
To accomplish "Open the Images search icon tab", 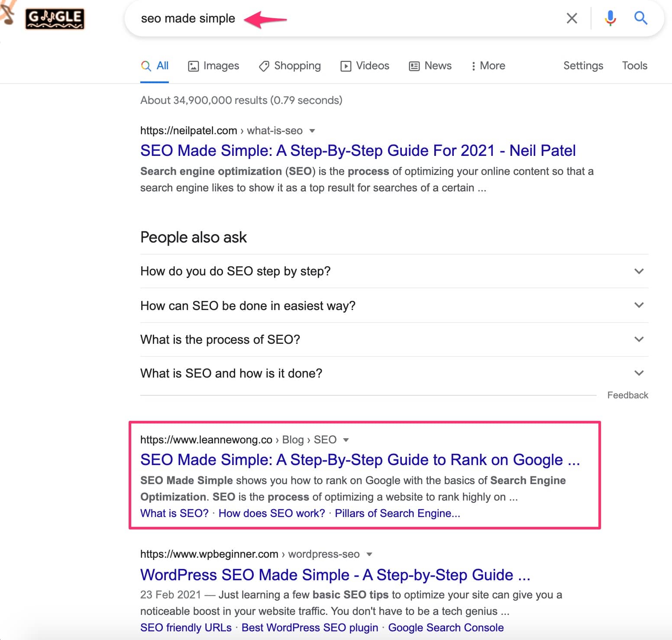I will (194, 66).
